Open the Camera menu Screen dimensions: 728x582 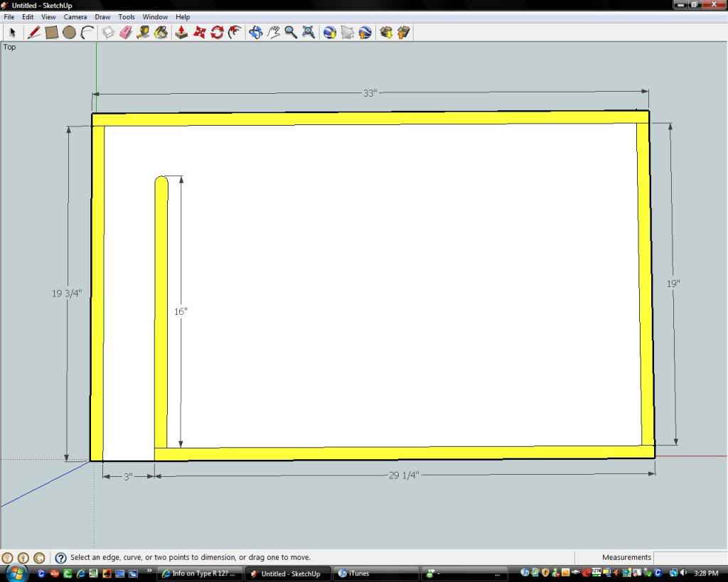coord(75,17)
